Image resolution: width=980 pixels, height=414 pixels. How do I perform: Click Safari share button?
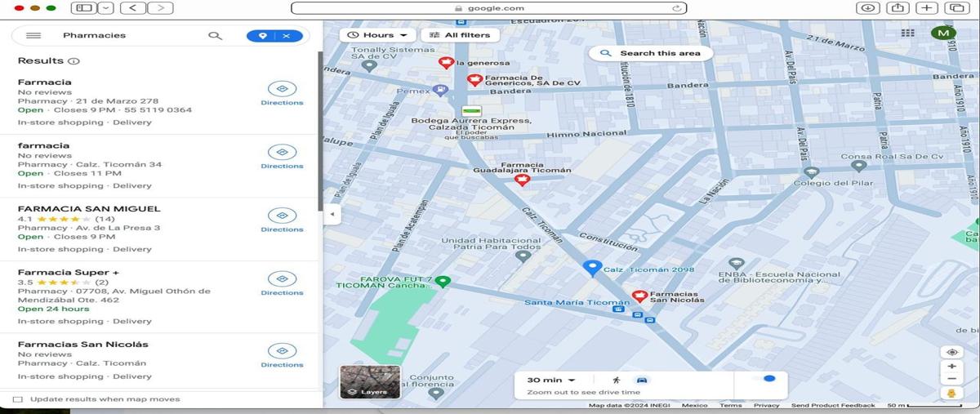point(898,8)
